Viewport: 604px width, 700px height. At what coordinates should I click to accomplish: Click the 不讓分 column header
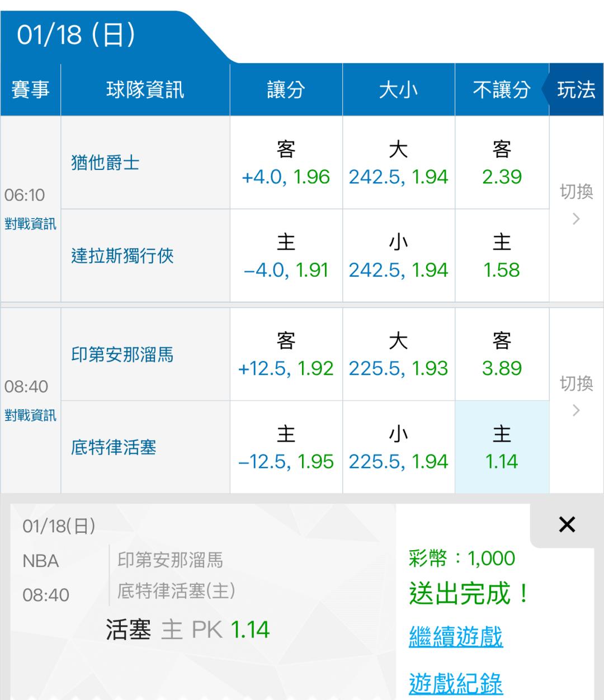click(502, 89)
